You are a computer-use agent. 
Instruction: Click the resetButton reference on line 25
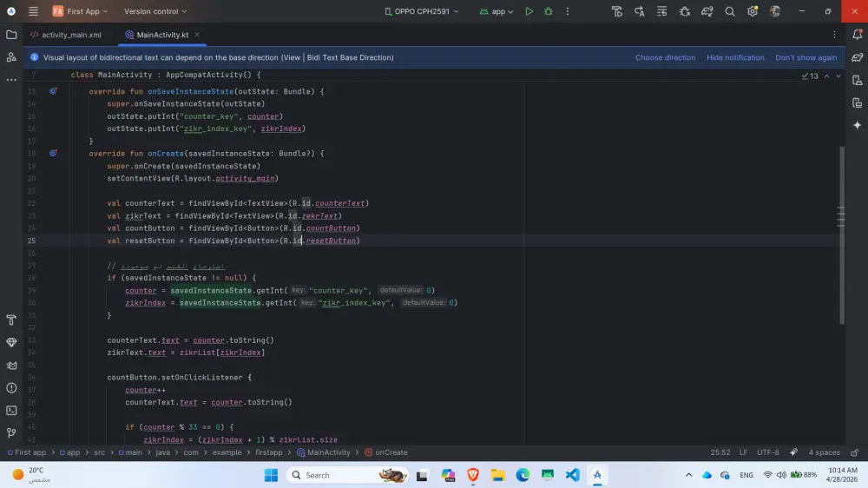click(x=331, y=241)
